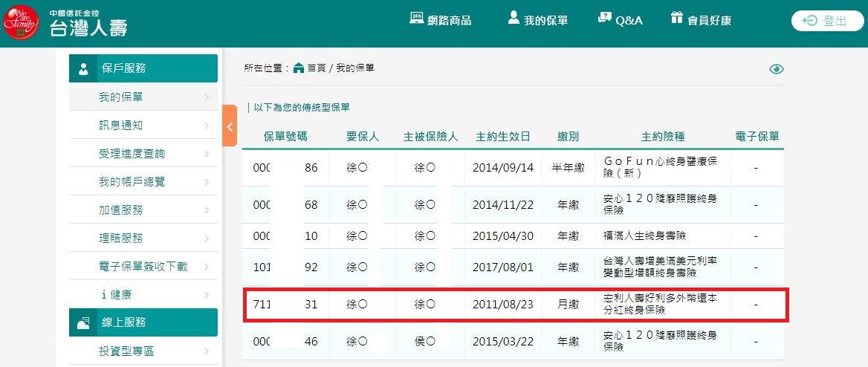The height and width of the screenshot is (367, 868).
Task: Click the question bubble icon beside Q&A
Action: [x=604, y=18]
